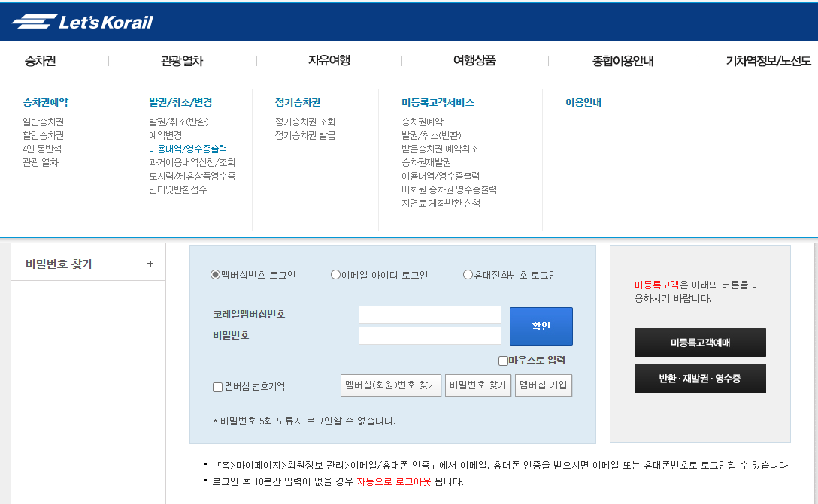This screenshot has height=504, width=818.
Task: Click the 정기승차권 조회 link
Action: pos(305,122)
